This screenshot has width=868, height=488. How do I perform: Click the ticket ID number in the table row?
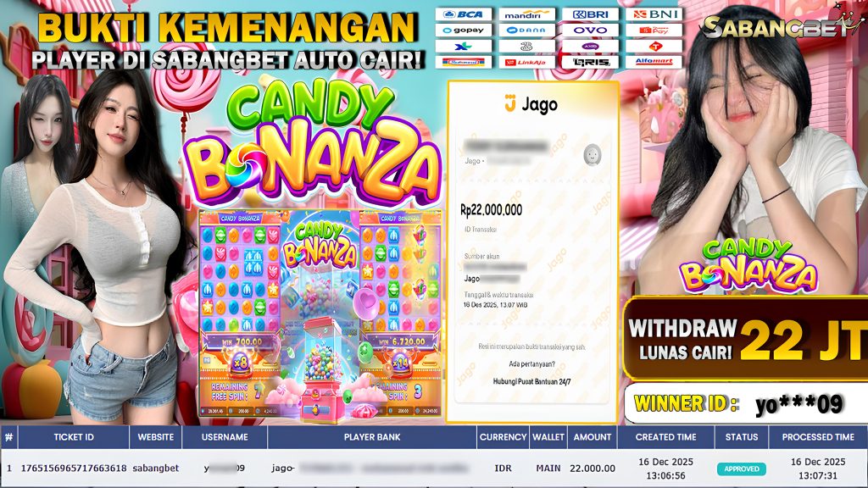pos(74,468)
